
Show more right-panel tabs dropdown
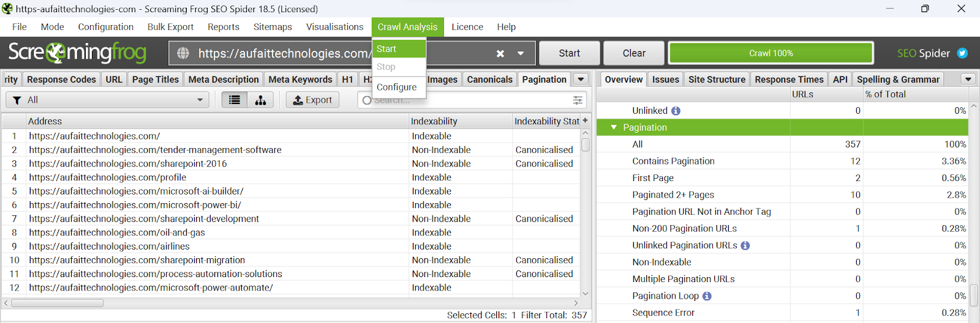968,79
